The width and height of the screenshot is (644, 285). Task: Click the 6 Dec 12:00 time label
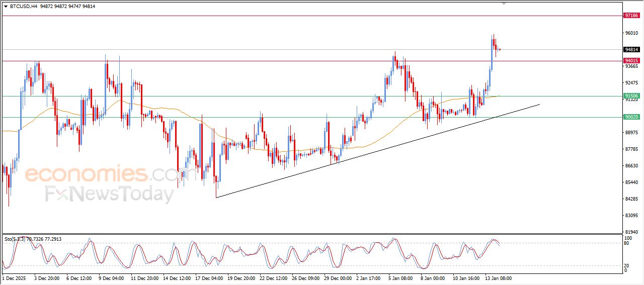click(78, 278)
